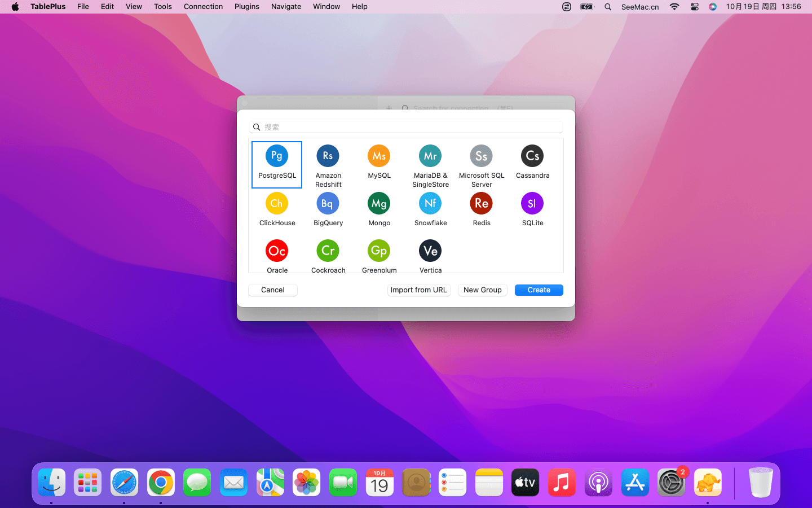
Task: Click TablePlus elephant icon in Dock
Action: point(708,483)
